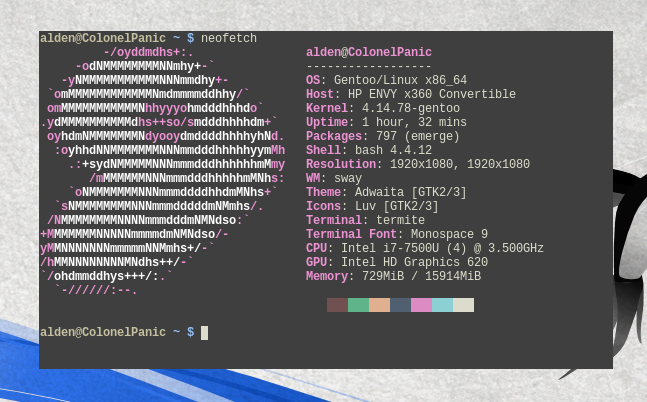Click the top prompt 'alden@ColonelPanic' before neofetch
Viewport: 647px width, 402px height.
click(x=103, y=38)
